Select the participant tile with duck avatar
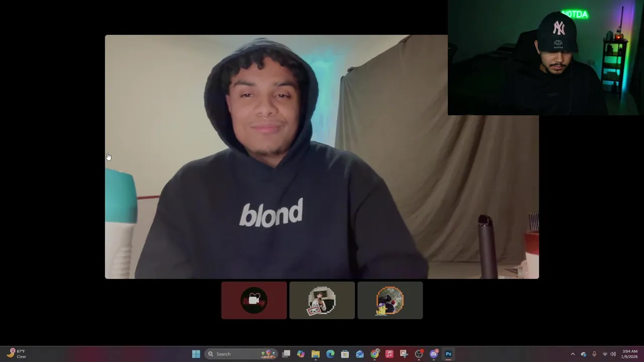The width and height of the screenshot is (644, 362). click(x=390, y=300)
